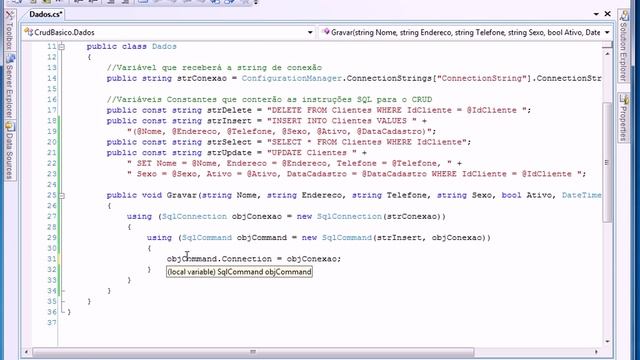
Task: Place cursor on strConexao variable declaration
Action: point(202,78)
